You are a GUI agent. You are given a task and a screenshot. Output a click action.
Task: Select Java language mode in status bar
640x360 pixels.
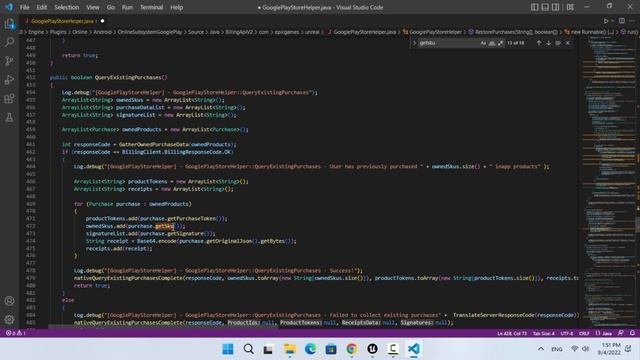(x=604, y=333)
